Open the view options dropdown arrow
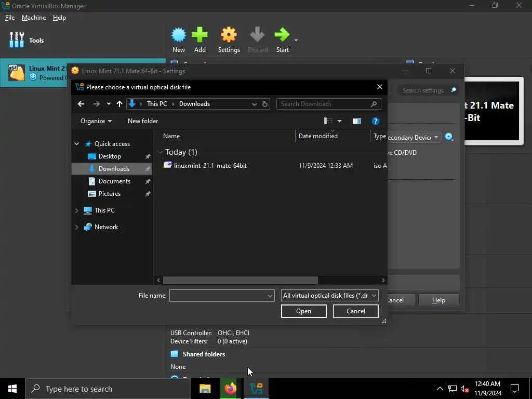532x399 pixels. point(339,121)
